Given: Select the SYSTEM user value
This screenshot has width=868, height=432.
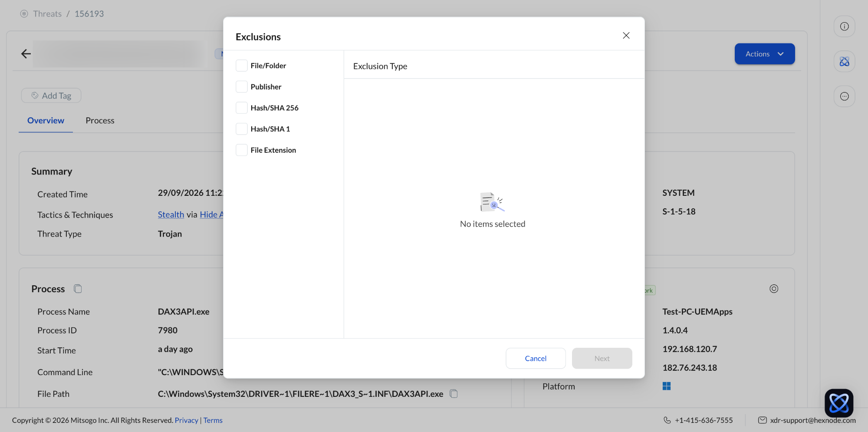Looking at the screenshot, I should pos(678,193).
